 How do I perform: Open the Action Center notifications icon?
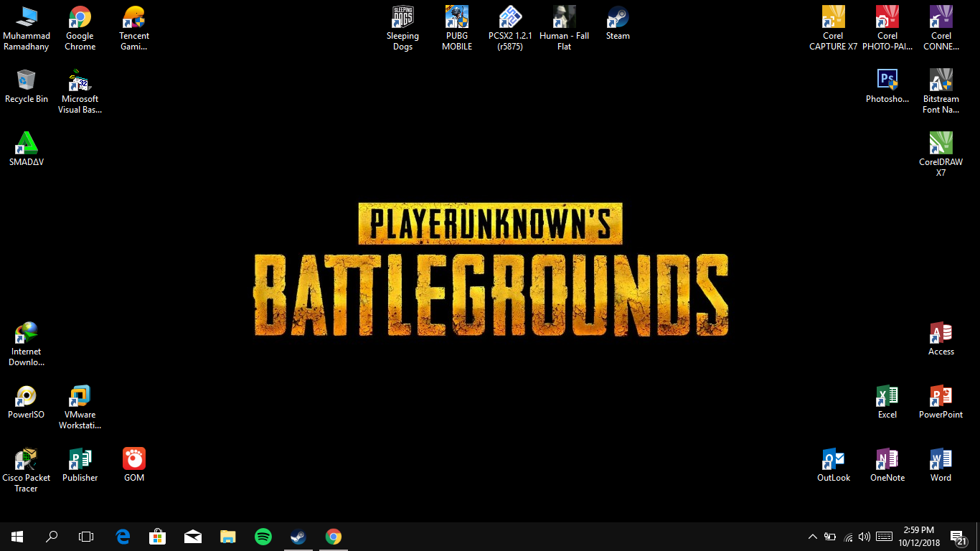pyautogui.click(x=958, y=537)
